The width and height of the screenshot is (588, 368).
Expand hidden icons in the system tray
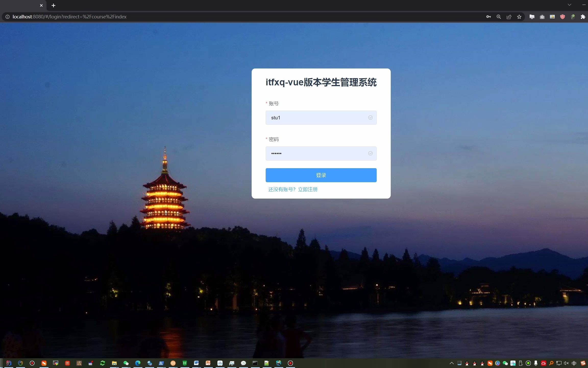(x=451, y=363)
